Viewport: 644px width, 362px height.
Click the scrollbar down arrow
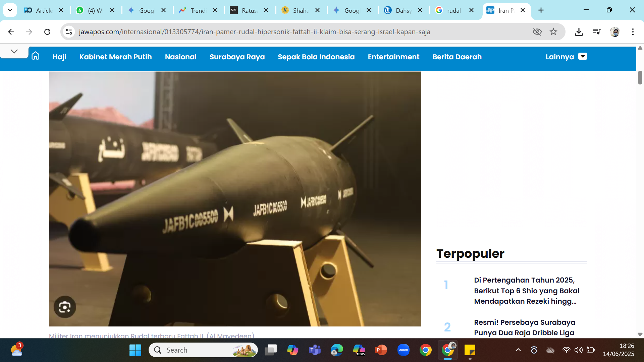point(640,334)
